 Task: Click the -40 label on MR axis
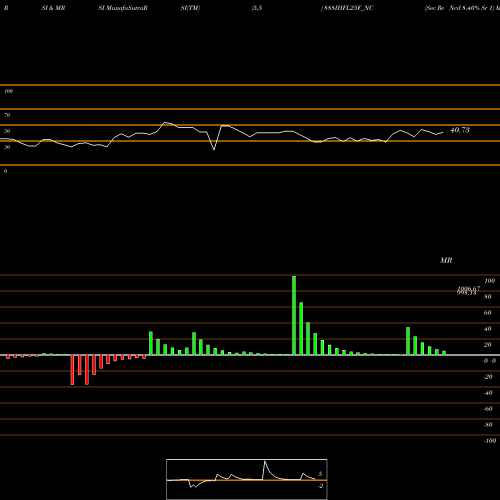pos(488,393)
